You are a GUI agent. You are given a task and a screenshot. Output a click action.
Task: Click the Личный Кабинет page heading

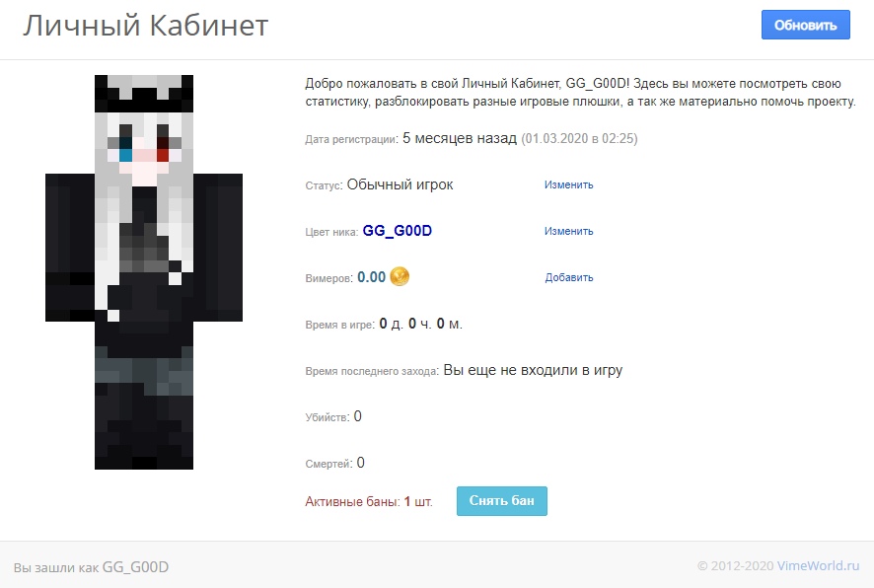click(145, 26)
